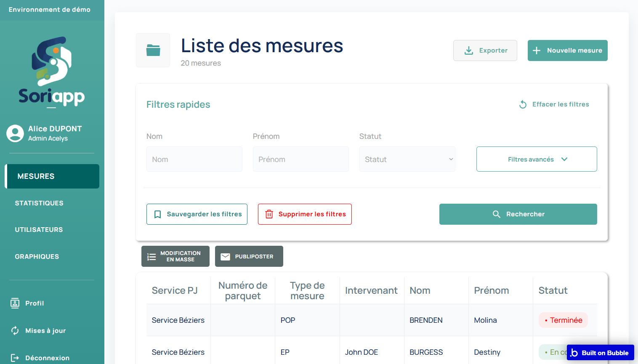Click the download icon in Exporter button
This screenshot has width=638, height=364.
468,50
